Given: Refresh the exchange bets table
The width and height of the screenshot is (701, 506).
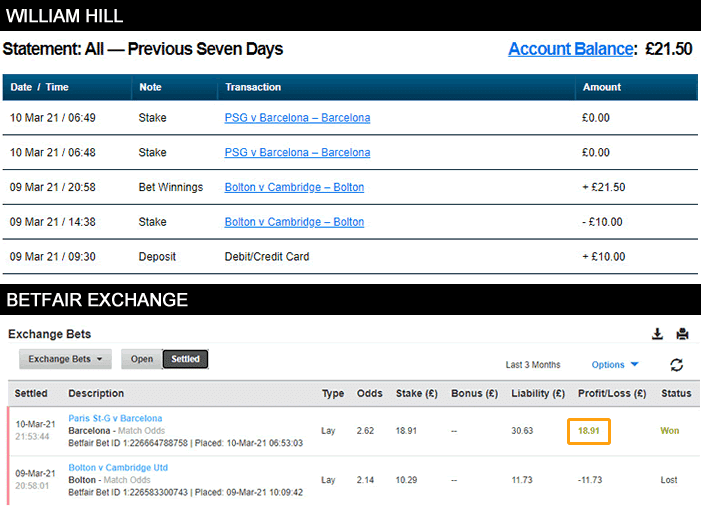Looking at the screenshot, I should 677,365.
